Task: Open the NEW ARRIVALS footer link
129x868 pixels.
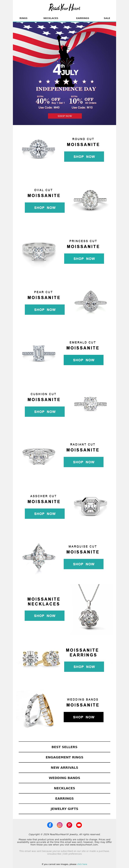Action: (64, 768)
